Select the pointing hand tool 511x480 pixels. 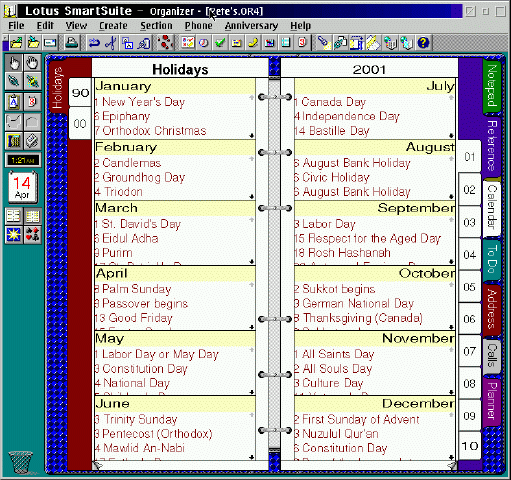tap(14, 63)
